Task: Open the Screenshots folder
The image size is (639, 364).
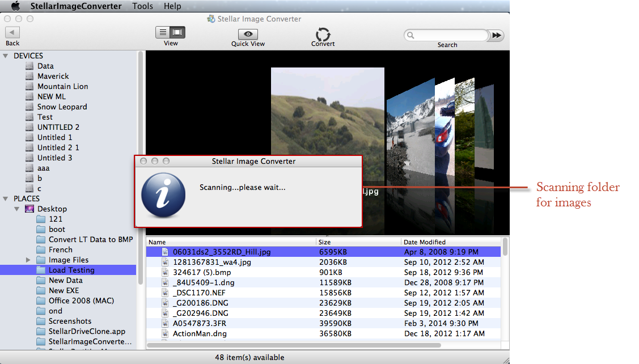Action: pyautogui.click(x=70, y=321)
